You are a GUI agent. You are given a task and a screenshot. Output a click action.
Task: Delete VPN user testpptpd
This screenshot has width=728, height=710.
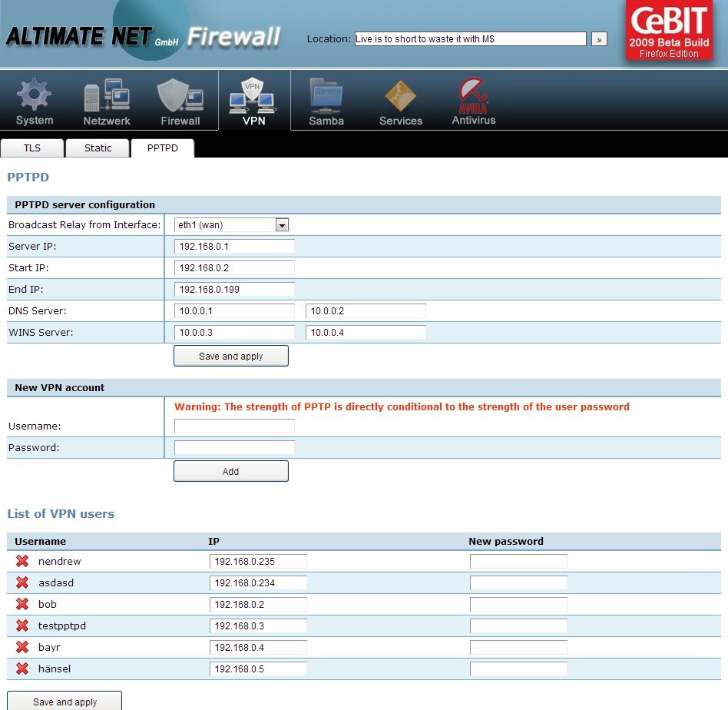pyautogui.click(x=22, y=625)
